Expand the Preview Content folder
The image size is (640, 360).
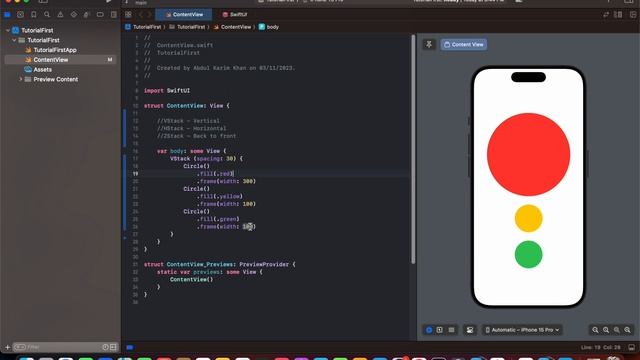pos(21,79)
